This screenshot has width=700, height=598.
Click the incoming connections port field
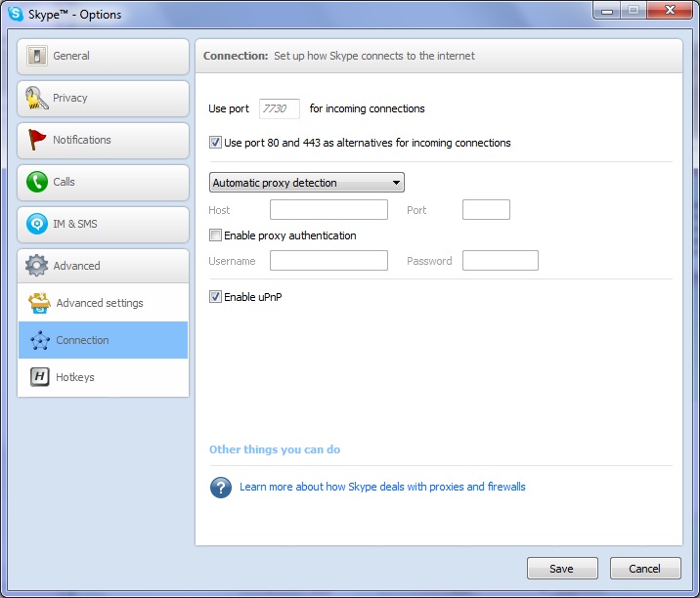280,108
